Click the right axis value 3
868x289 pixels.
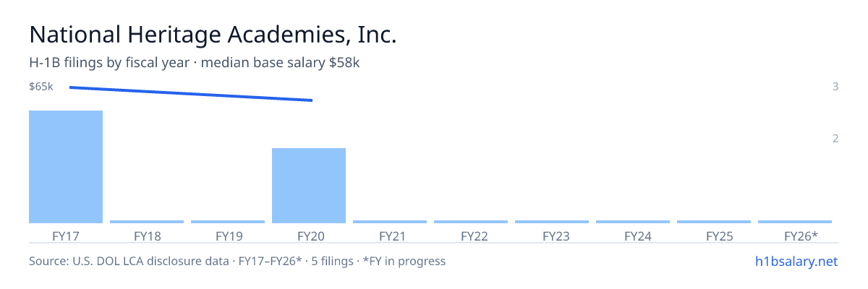point(835,87)
